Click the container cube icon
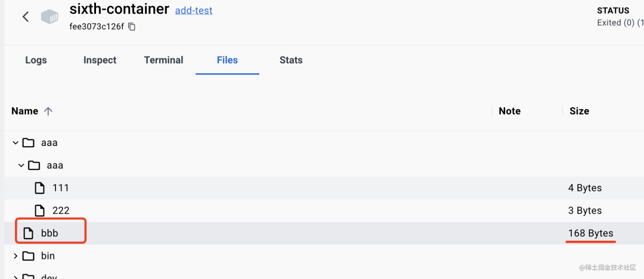Viewport: 644px width, 279px height. tap(50, 17)
